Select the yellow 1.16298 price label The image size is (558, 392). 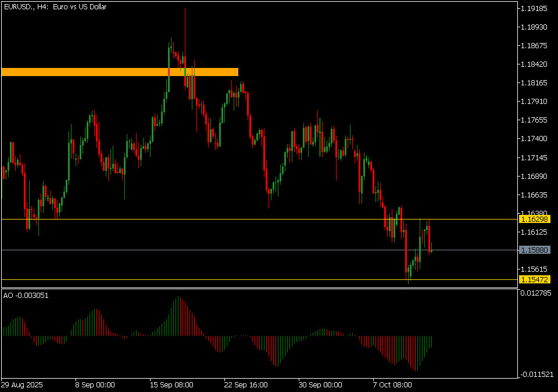[535, 220]
